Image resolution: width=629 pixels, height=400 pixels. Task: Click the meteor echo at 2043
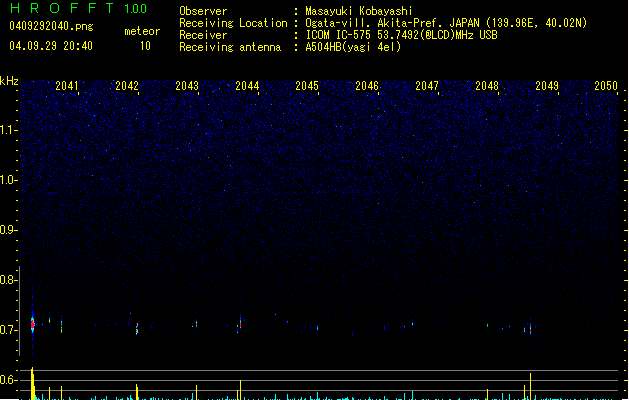(197, 323)
